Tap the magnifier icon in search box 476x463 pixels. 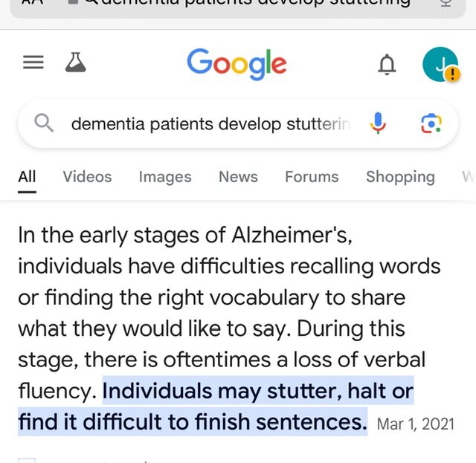[x=44, y=123]
